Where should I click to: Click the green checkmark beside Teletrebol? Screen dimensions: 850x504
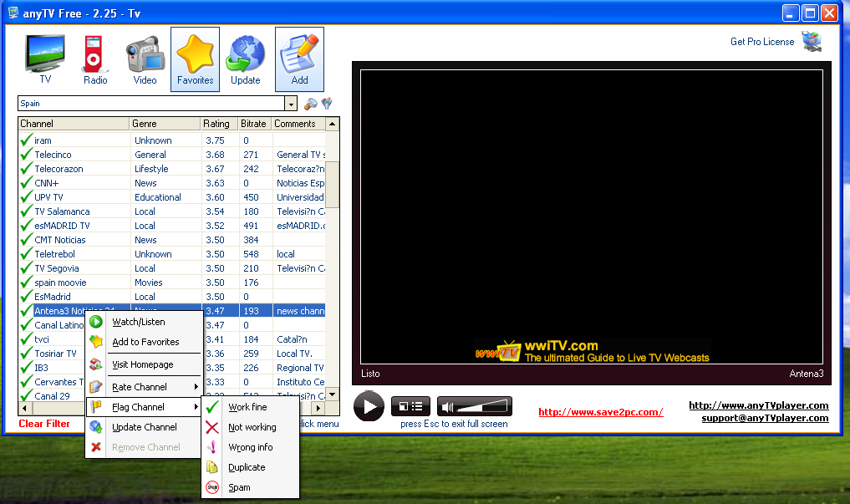tap(26, 254)
